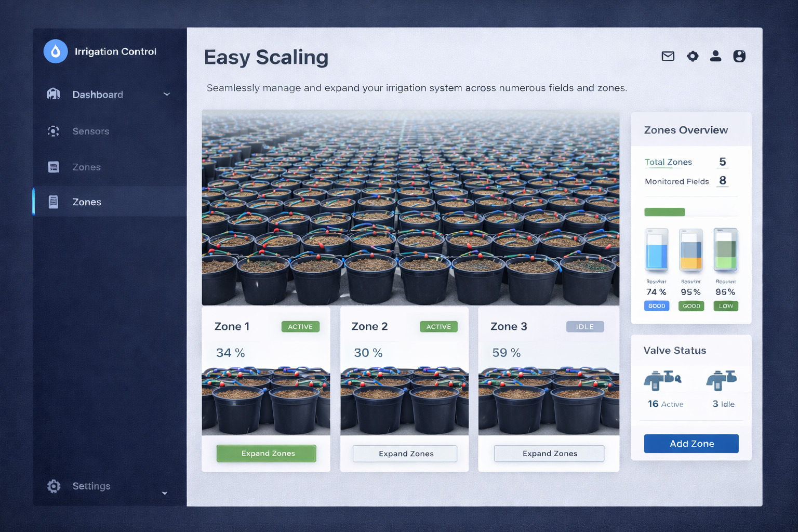798x532 pixels.
Task: Open the account avatar icon at far right
Action: click(739, 56)
